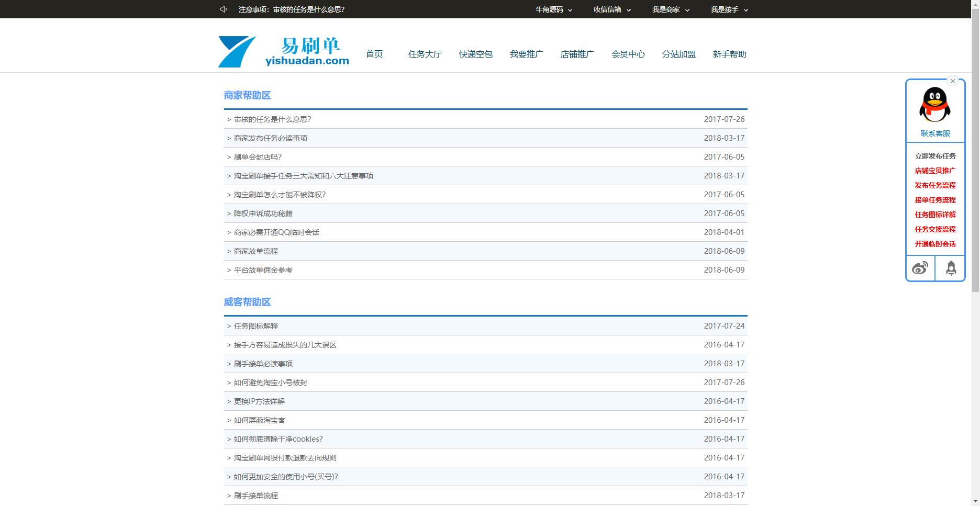
Task: Open 任务图标解释 help article
Action: (255, 326)
